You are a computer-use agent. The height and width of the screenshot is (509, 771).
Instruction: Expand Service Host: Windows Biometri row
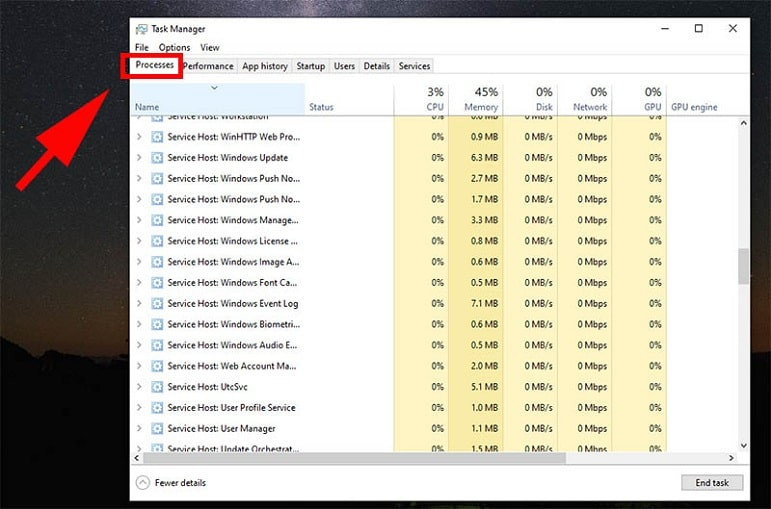[x=139, y=324]
